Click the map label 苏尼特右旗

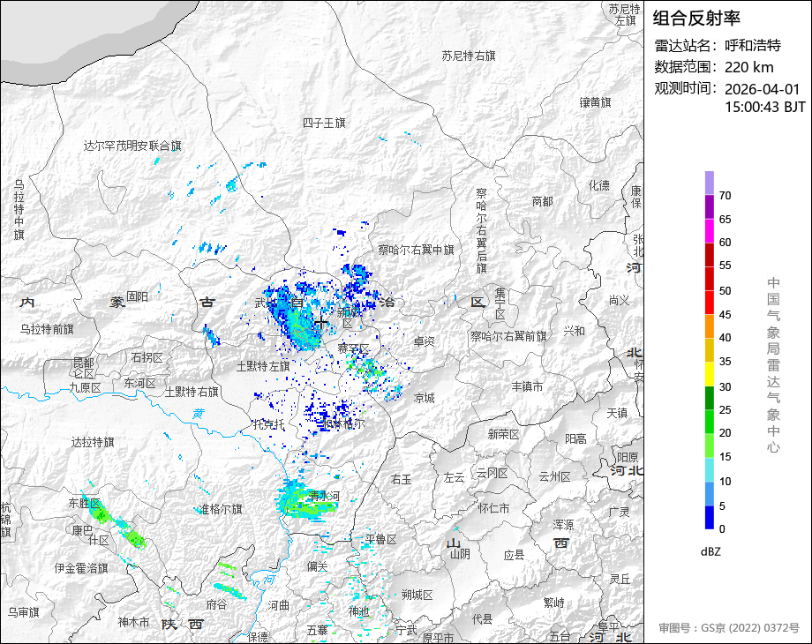(469, 56)
